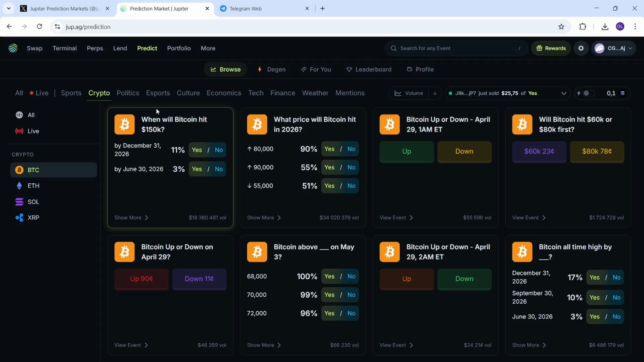Buy Yes for December 31, 2026 $150k
This screenshot has width=644, height=362.
(197, 150)
